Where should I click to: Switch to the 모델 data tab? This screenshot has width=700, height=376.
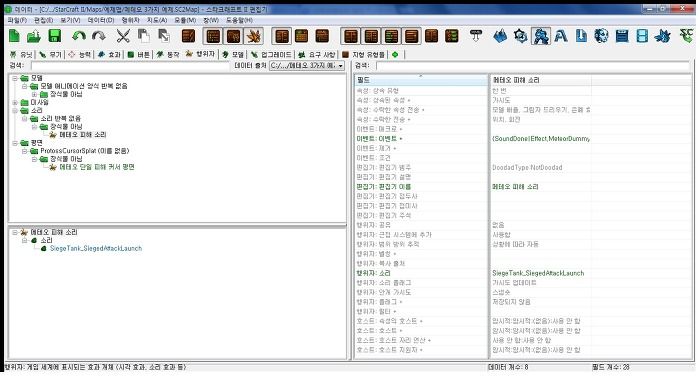[x=233, y=54]
